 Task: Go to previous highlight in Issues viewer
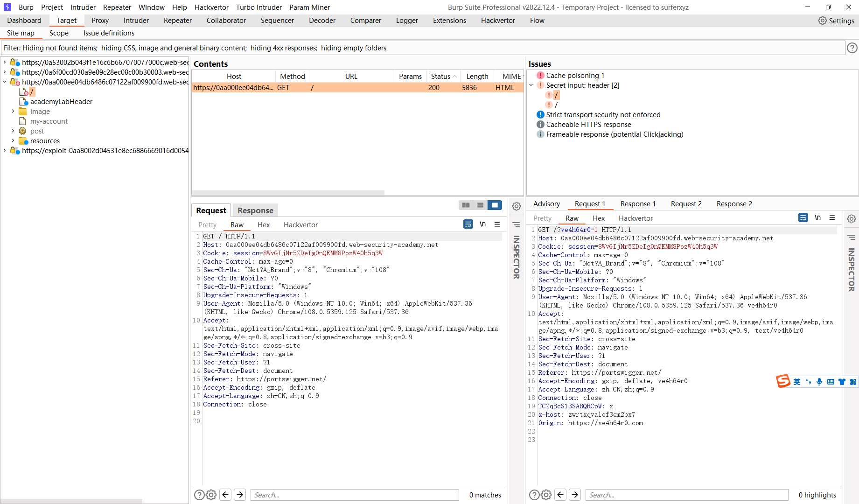[x=561, y=495]
